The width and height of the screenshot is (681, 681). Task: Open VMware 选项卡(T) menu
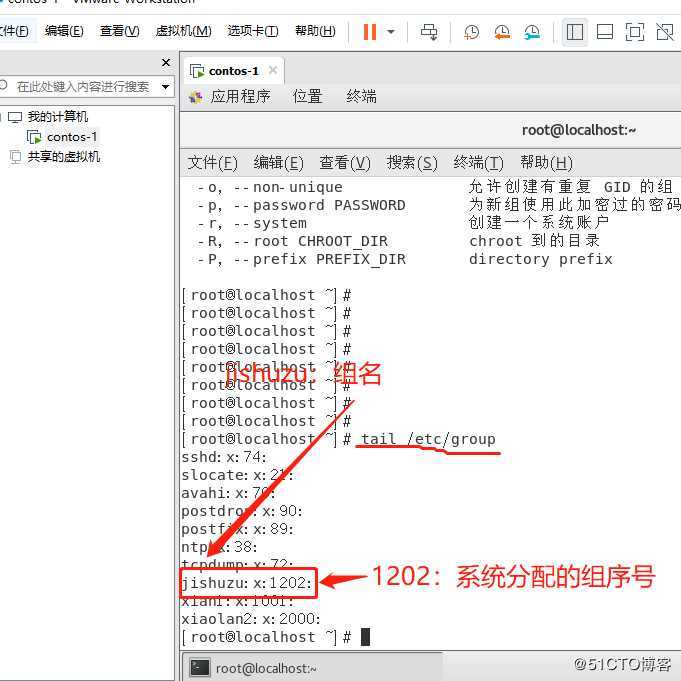click(x=253, y=31)
